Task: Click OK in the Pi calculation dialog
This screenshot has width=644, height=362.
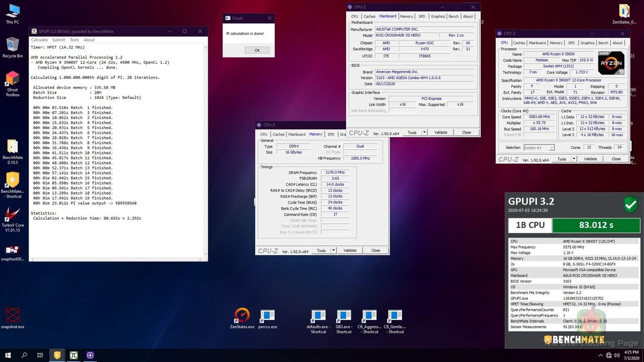Action: tap(257, 50)
